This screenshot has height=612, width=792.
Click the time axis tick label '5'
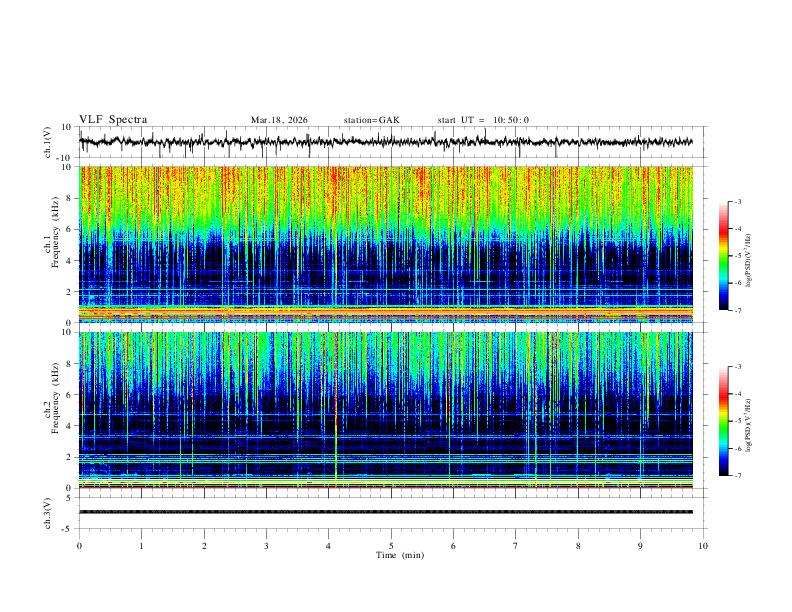(391, 546)
